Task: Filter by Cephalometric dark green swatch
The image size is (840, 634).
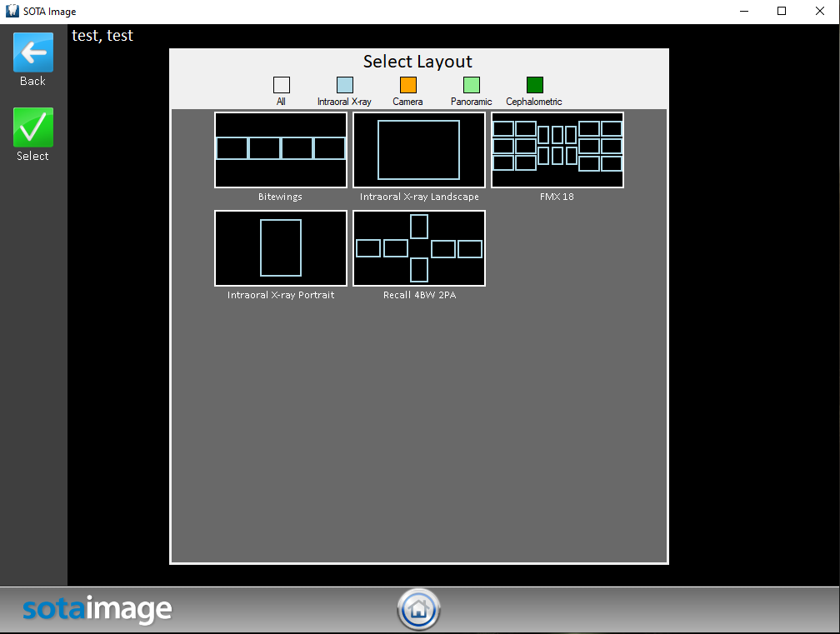Action: click(x=534, y=85)
